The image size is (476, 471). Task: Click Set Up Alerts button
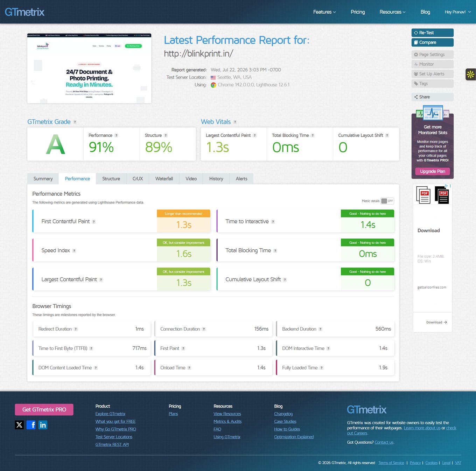click(433, 74)
